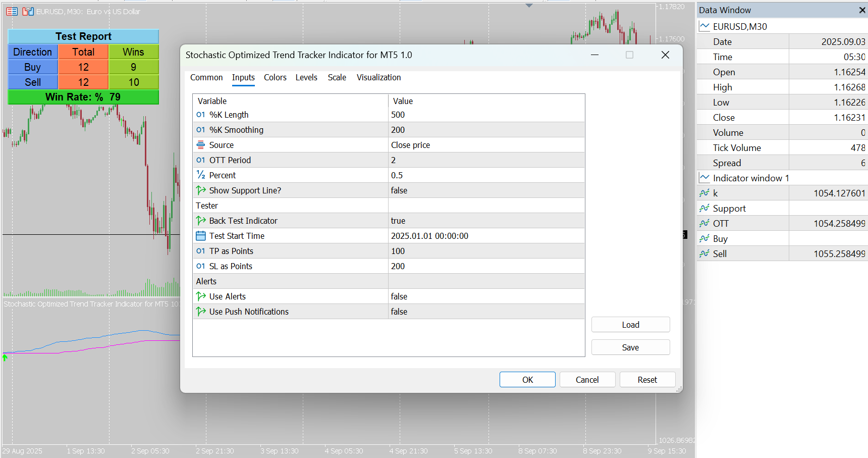Image resolution: width=868 pixels, height=458 pixels.
Task: Toggle Show Support Line value false
Action: pos(486,190)
